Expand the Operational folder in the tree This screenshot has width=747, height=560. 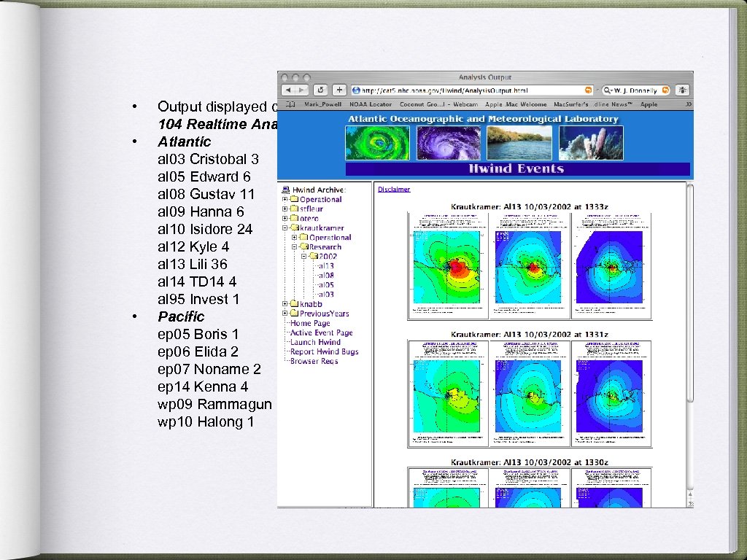[x=285, y=199]
